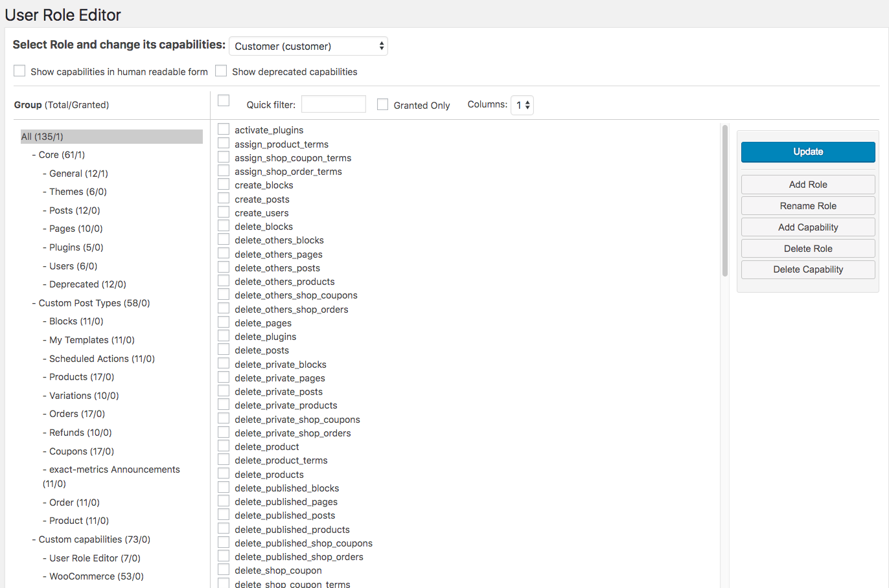Check the delete_shop_coupon capability

[x=224, y=569]
